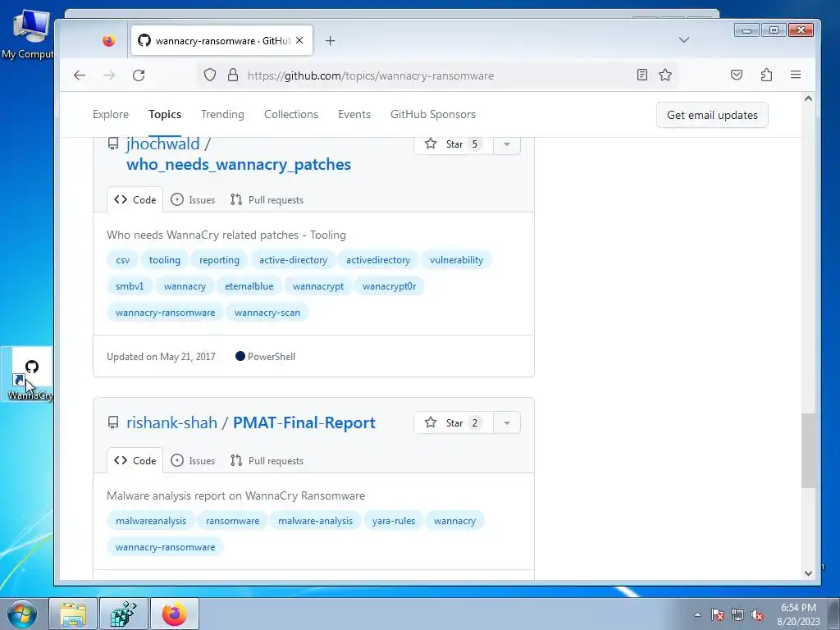Star the PMAT-Final-Report repository

453,422
